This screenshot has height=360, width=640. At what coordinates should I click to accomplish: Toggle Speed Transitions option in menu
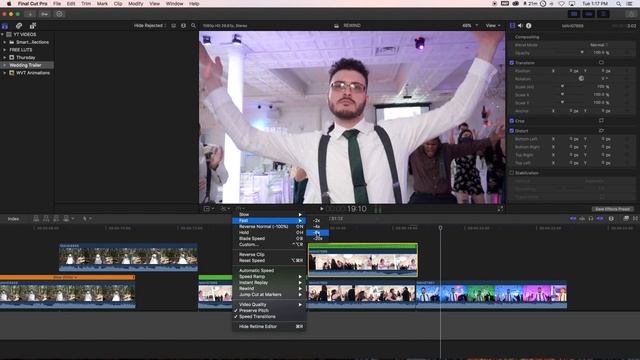coord(269,317)
